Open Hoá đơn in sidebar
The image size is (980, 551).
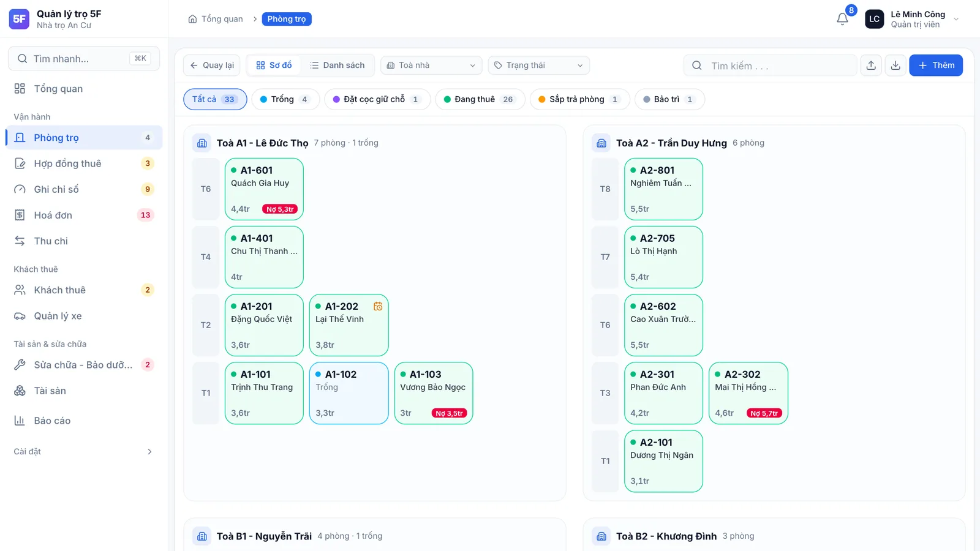84,215
